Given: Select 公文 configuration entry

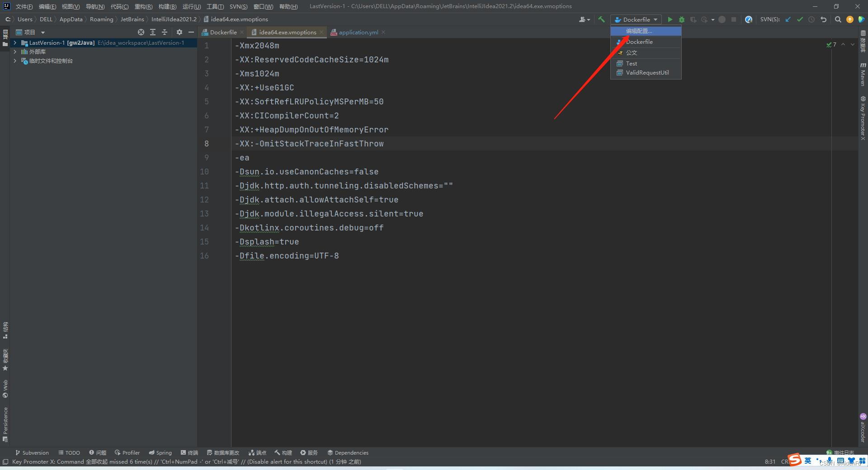Looking at the screenshot, I should [646, 52].
